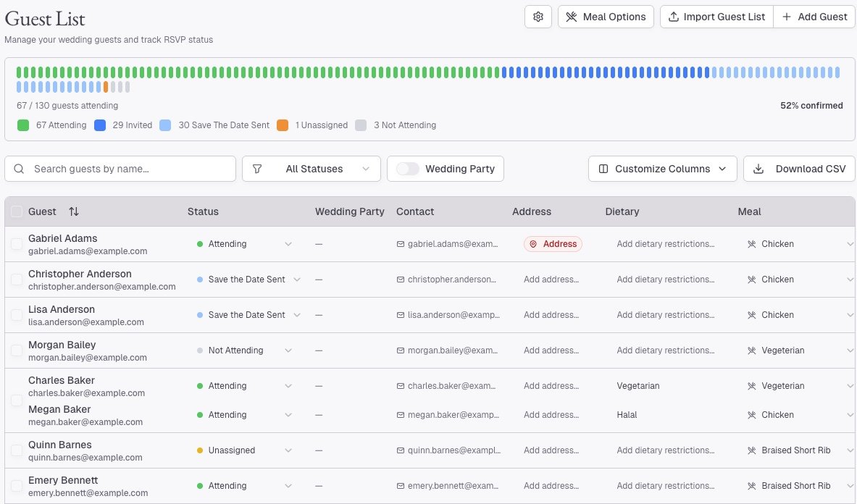857x504 pixels.
Task: Add address for Morgan Bailey
Action: coord(551,350)
